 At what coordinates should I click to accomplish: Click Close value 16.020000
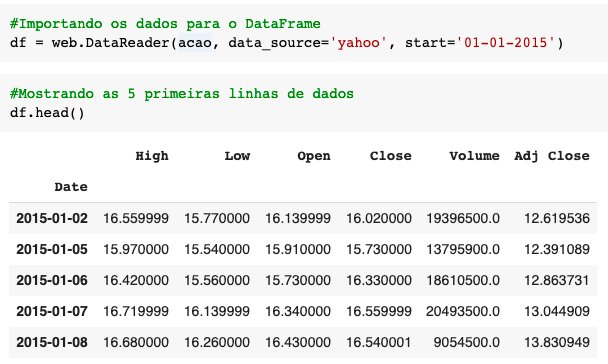tap(379, 218)
